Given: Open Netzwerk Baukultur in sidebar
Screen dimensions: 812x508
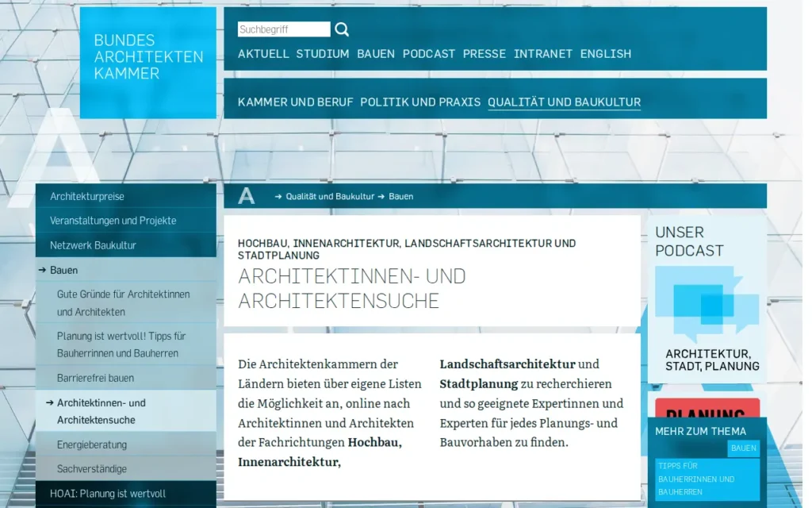Looking at the screenshot, I should pyautogui.click(x=126, y=245).
